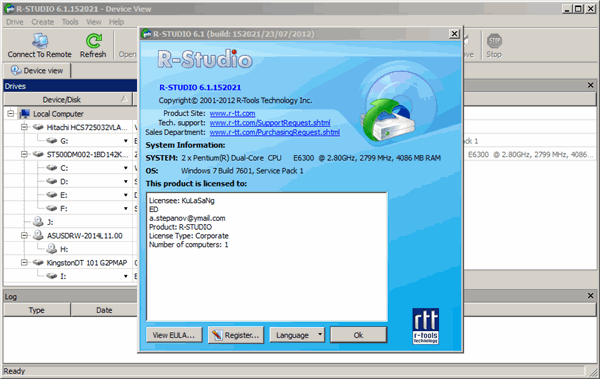Open the dropdown arrow for G: drive
This screenshot has width=600, height=379.
point(126,141)
